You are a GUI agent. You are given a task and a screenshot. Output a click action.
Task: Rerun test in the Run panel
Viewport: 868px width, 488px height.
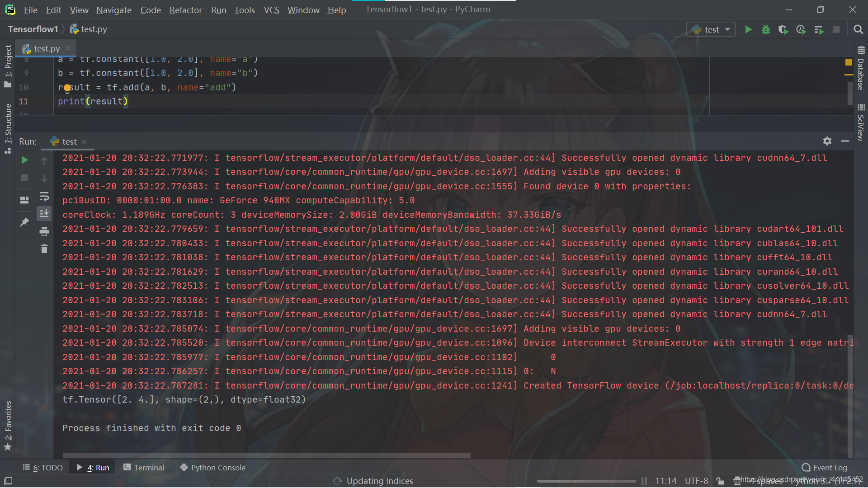pyautogui.click(x=24, y=160)
